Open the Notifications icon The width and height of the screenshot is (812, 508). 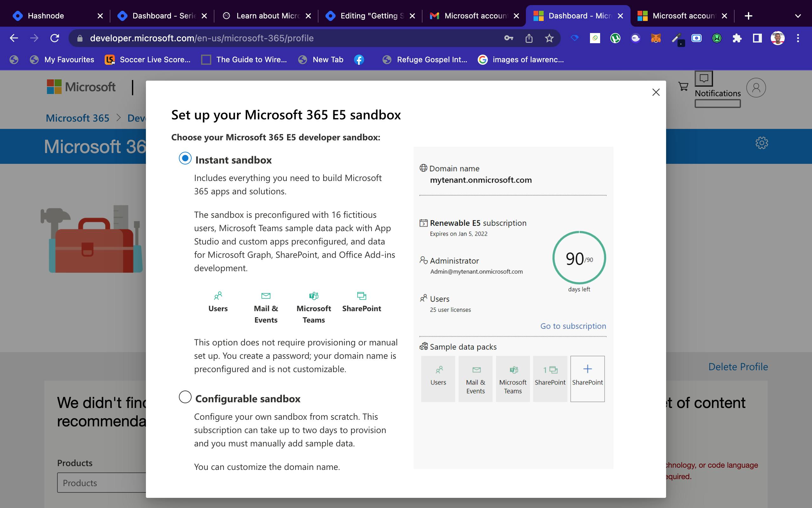pyautogui.click(x=704, y=79)
